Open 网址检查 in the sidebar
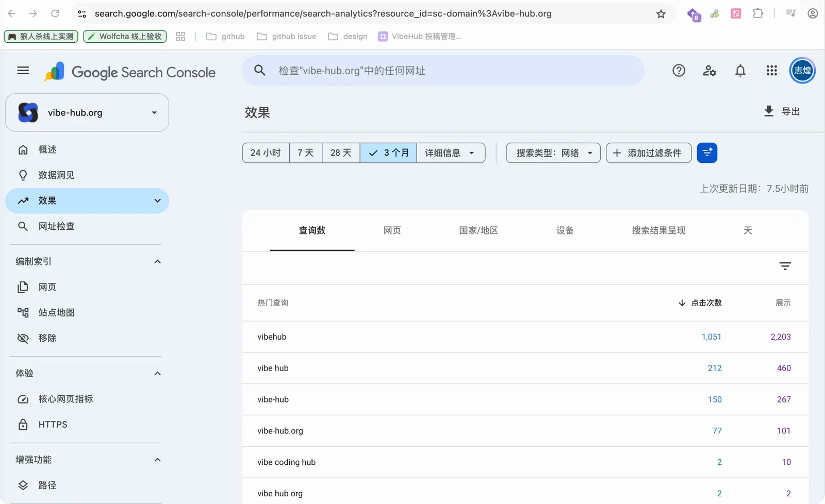 [87, 226]
